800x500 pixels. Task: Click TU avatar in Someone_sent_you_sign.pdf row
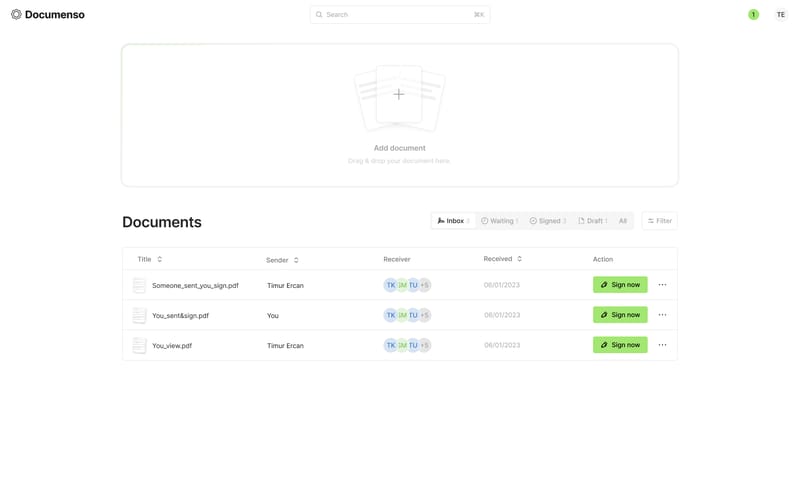(x=413, y=285)
